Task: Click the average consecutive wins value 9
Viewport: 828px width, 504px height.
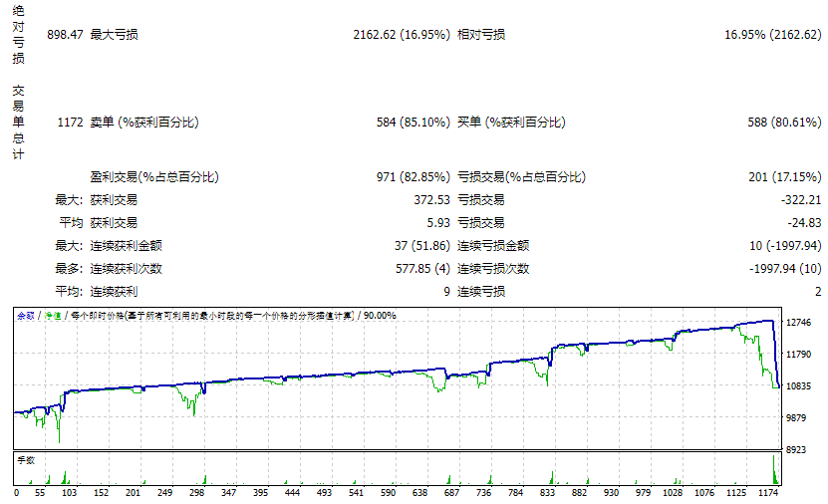Action: pos(446,292)
